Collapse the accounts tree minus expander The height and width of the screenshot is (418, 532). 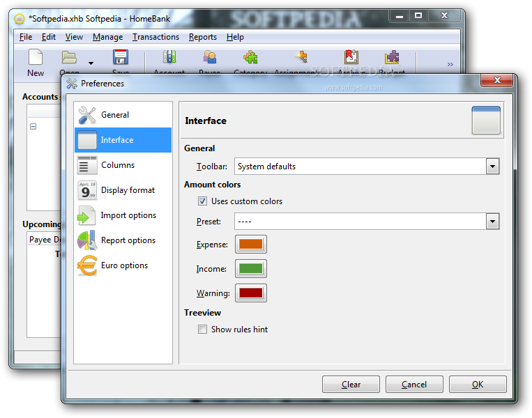pyautogui.click(x=33, y=127)
